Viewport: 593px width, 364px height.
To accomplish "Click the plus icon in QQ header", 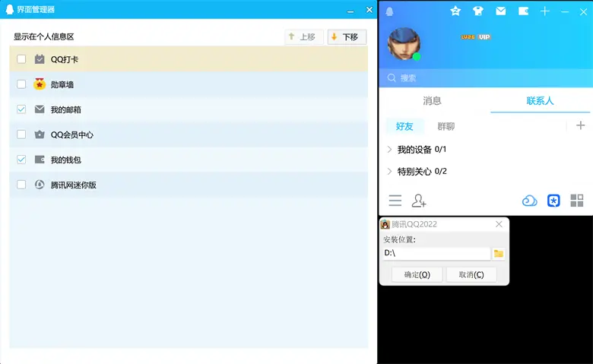I will (x=544, y=11).
